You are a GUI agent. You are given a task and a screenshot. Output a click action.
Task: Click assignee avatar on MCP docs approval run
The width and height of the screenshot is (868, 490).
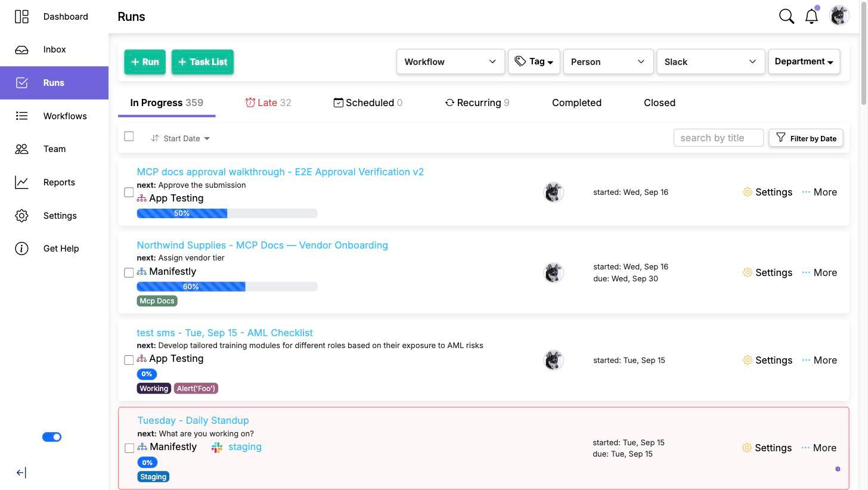[x=554, y=192]
